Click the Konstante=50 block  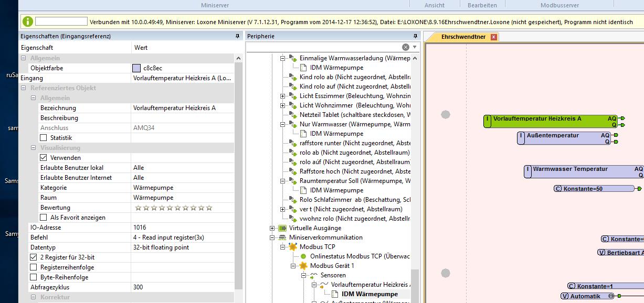coord(594,189)
